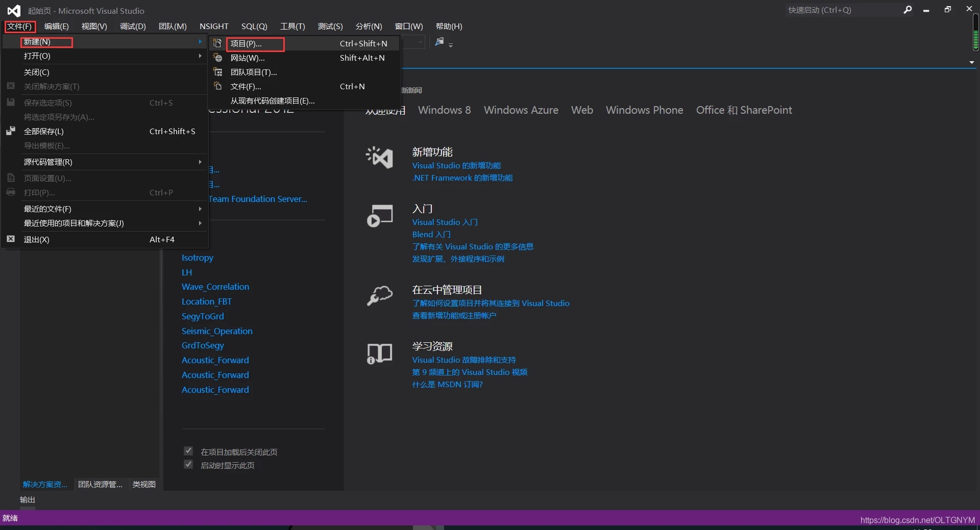Click the cloud wrench manage projects icon
The width and height of the screenshot is (980, 530).
coord(380,295)
